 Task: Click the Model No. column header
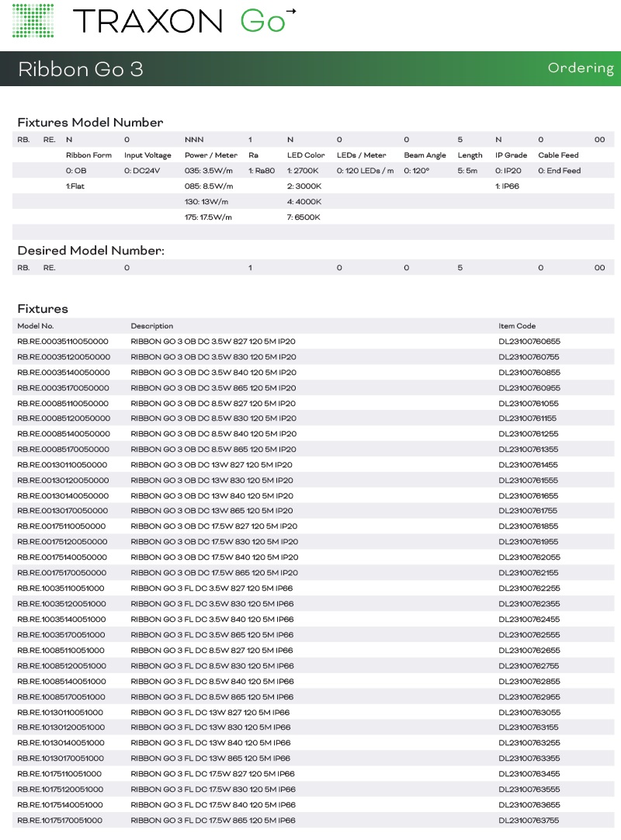[36, 326]
